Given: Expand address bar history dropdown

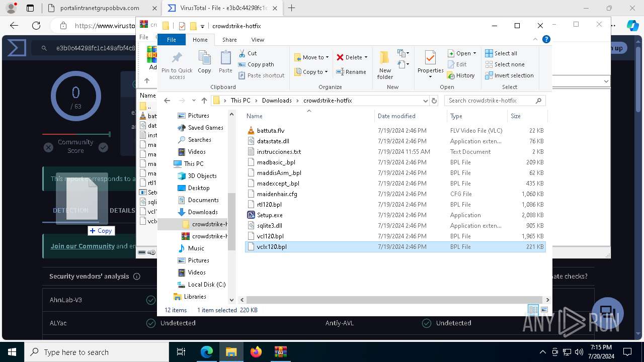Looking at the screenshot, I should click(426, 101).
